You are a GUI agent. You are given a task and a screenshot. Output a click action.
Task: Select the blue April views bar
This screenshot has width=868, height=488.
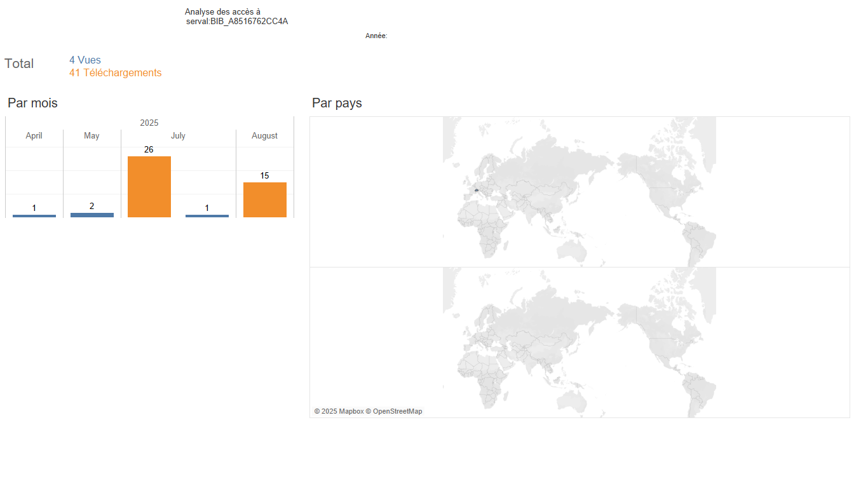(34, 216)
